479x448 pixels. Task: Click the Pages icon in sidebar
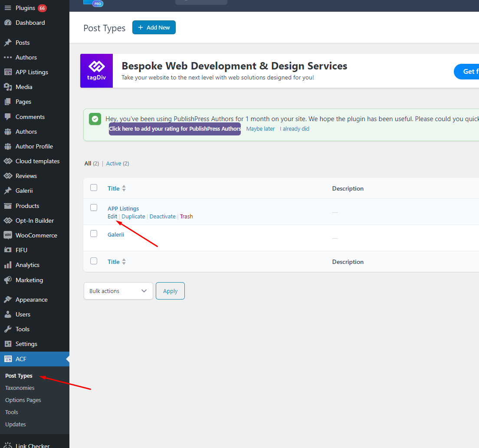click(8, 102)
